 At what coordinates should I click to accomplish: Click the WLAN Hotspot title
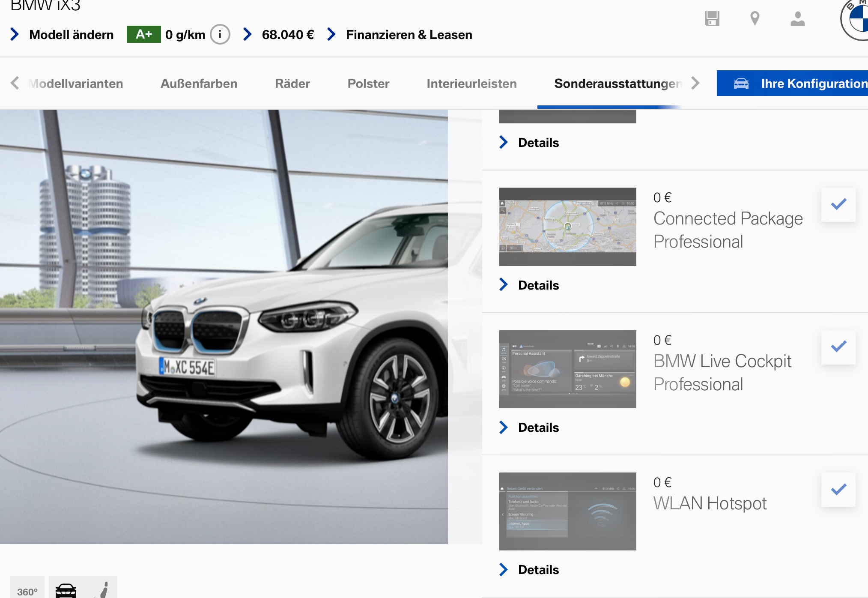pyautogui.click(x=710, y=503)
